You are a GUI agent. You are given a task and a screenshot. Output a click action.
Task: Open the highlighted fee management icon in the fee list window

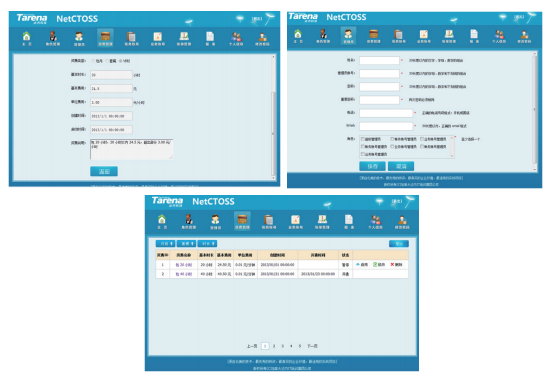tap(242, 221)
